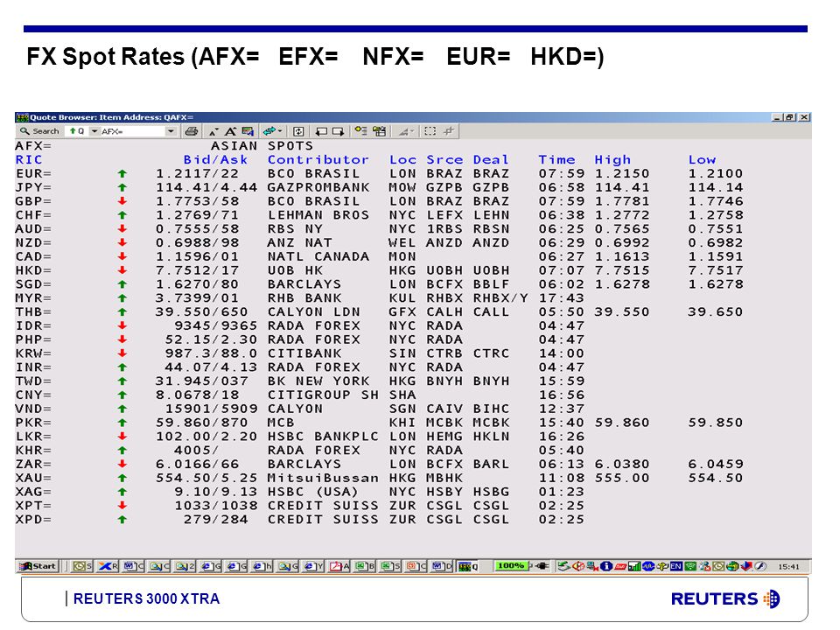Click the 100% battery indicator in taskbar
This screenshot has width=840, height=630.
click(511, 566)
